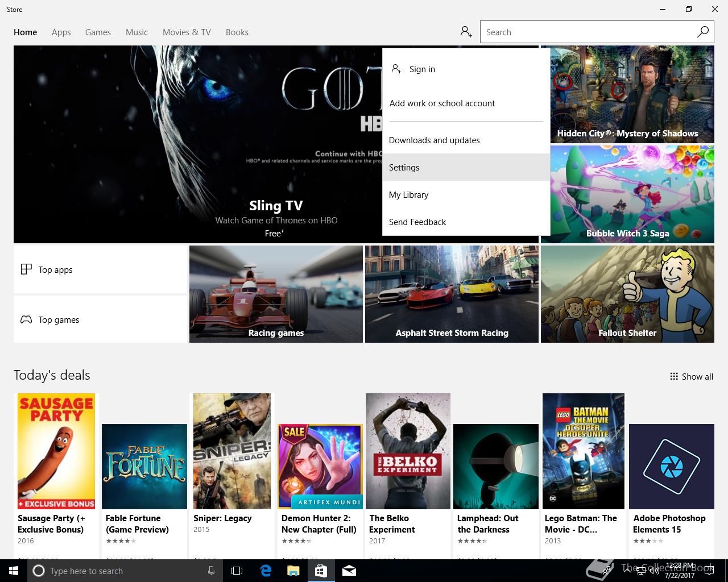Image resolution: width=728 pixels, height=582 pixels.
Task: Open the Windows Start button
Action: pos(14,571)
